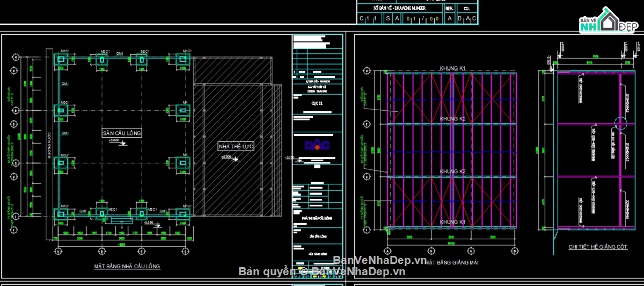
Task: Select the M3C1 footing on grid axis 3
Action: click(x=62, y=110)
